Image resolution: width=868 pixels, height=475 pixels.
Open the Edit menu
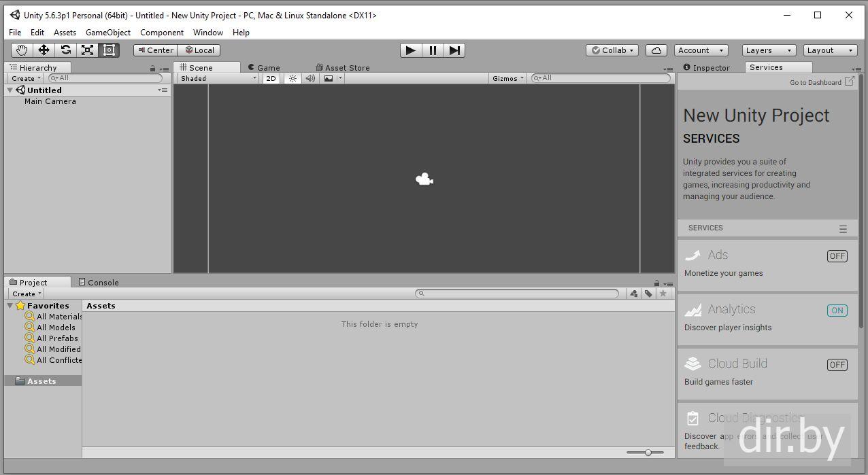tap(37, 32)
